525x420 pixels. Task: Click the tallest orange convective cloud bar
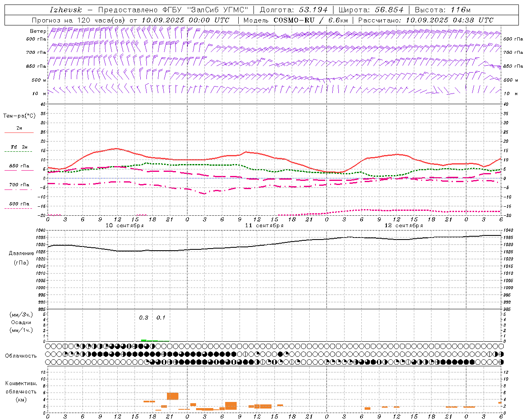(x=172, y=396)
